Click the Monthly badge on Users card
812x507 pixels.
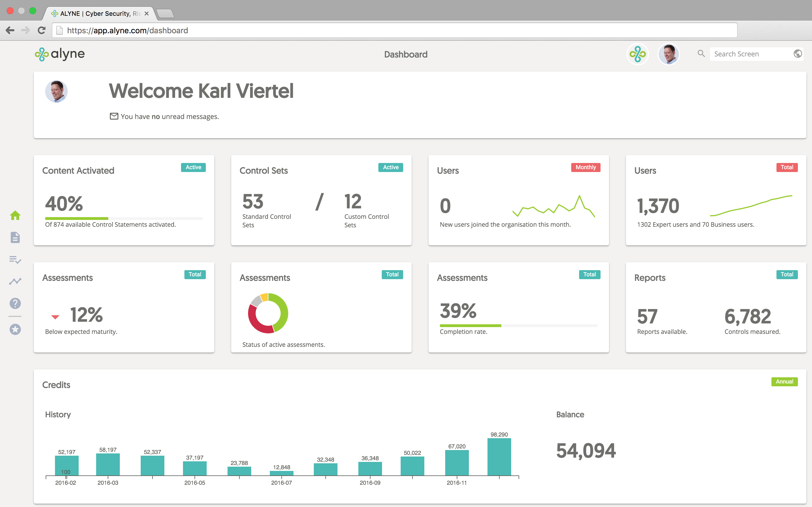[x=585, y=167]
